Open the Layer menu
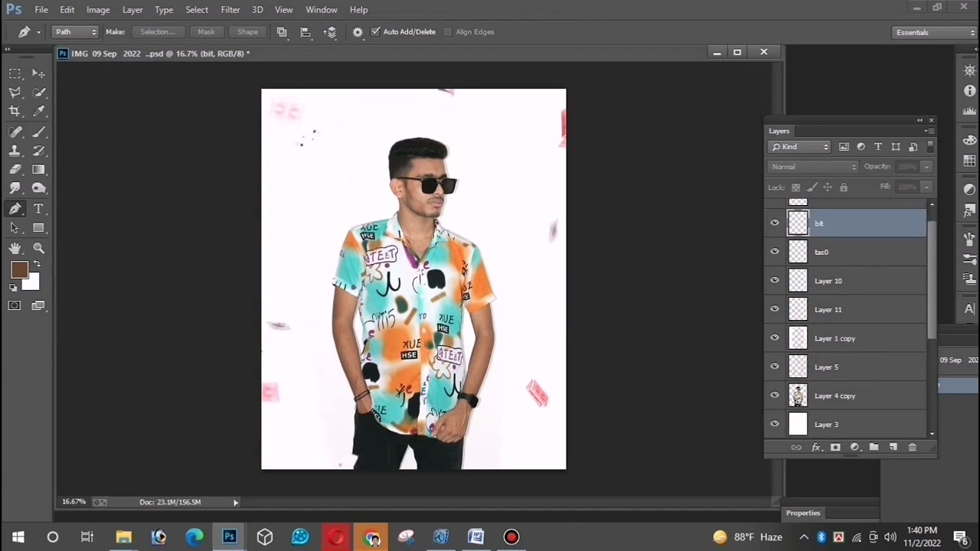980x551 pixels. (x=132, y=10)
